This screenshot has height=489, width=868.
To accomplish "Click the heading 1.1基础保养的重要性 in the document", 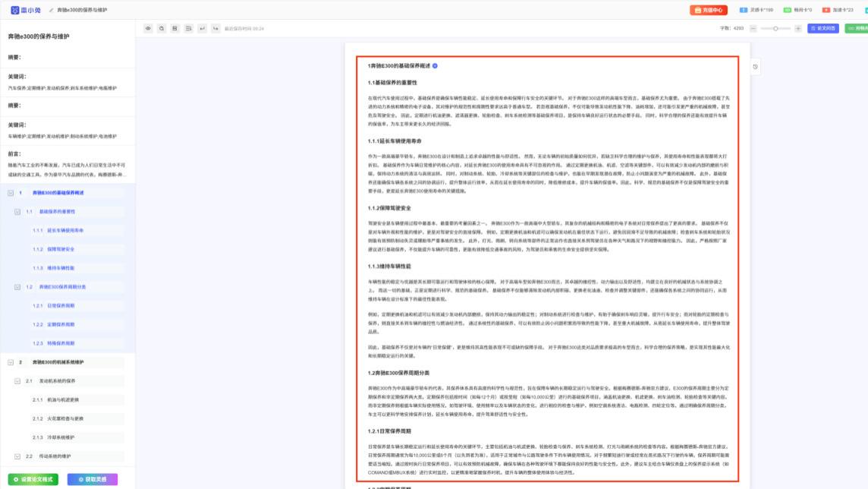I will 392,83.
